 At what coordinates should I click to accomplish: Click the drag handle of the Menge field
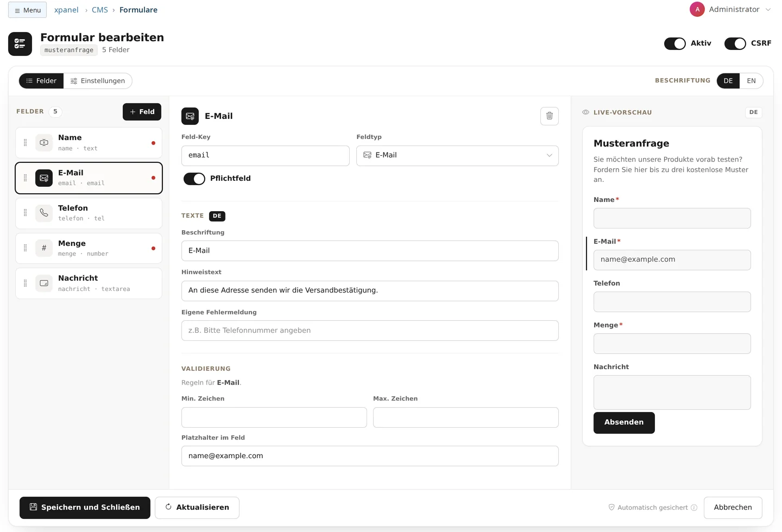pyautogui.click(x=25, y=248)
